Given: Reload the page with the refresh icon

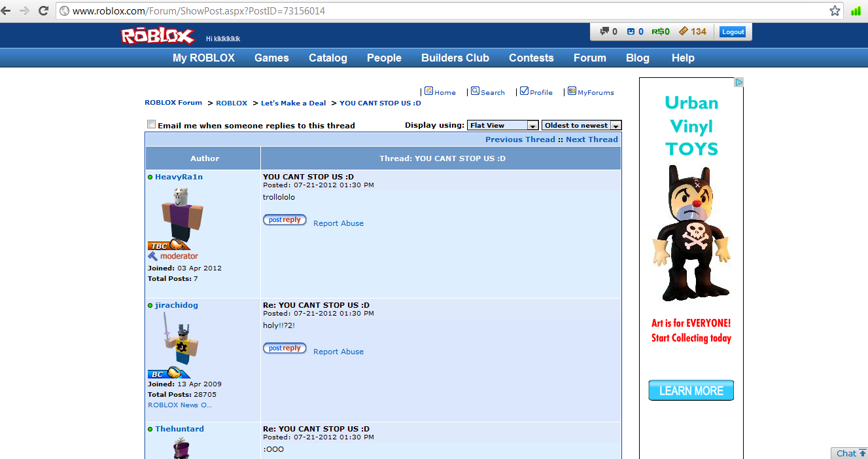Looking at the screenshot, I should coord(44,10).
